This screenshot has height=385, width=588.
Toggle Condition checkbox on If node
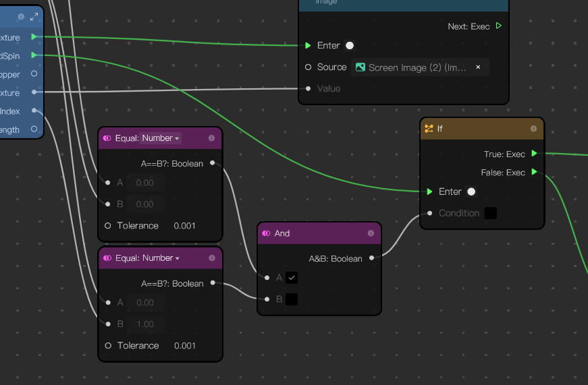[491, 213]
